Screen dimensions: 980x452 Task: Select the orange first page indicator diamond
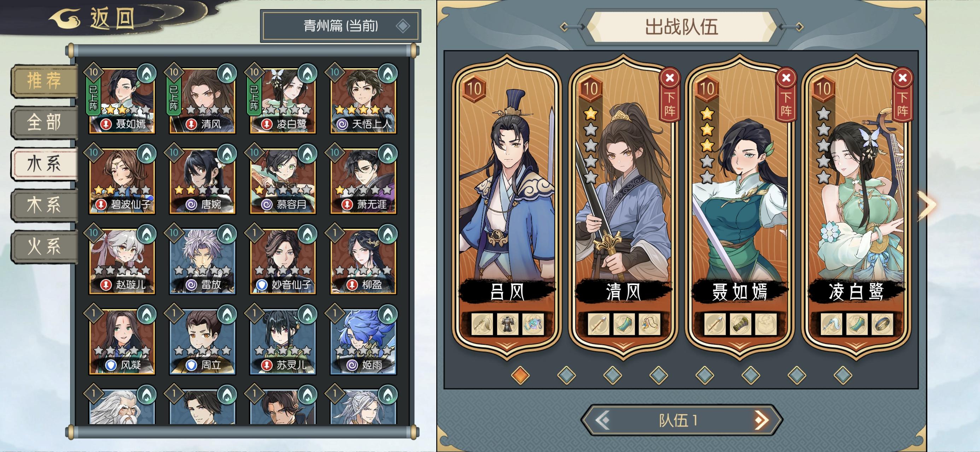[520, 375]
